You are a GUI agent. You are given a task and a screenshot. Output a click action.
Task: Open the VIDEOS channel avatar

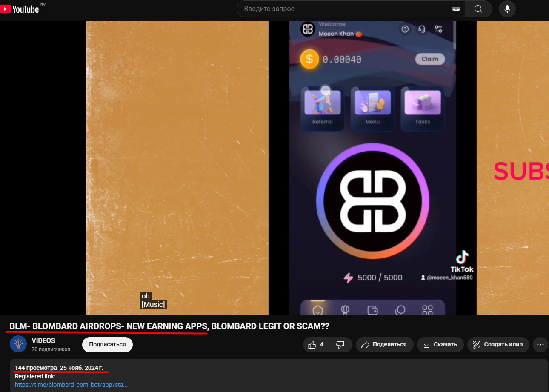coord(18,344)
